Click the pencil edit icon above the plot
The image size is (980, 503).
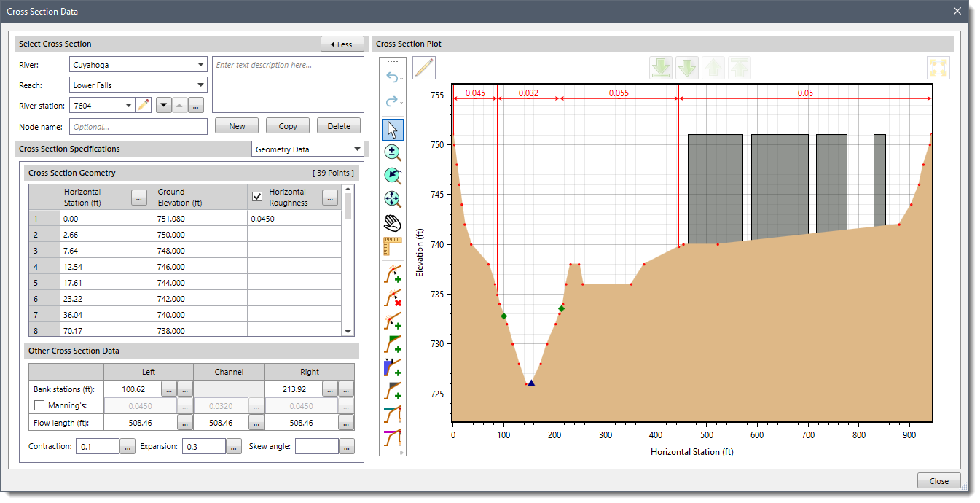(x=424, y=67)
